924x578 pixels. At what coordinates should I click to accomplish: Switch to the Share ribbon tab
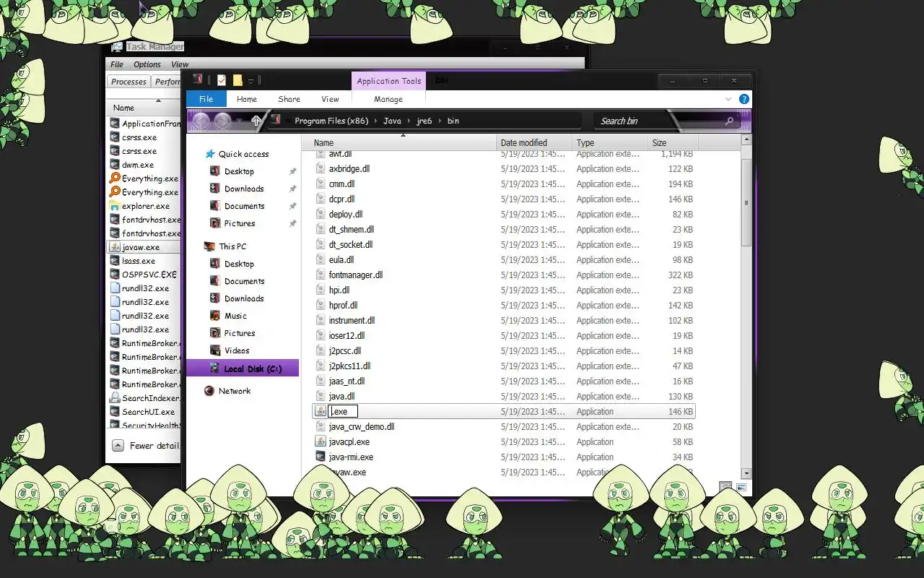pyautogui.click(x=289, y=99)
